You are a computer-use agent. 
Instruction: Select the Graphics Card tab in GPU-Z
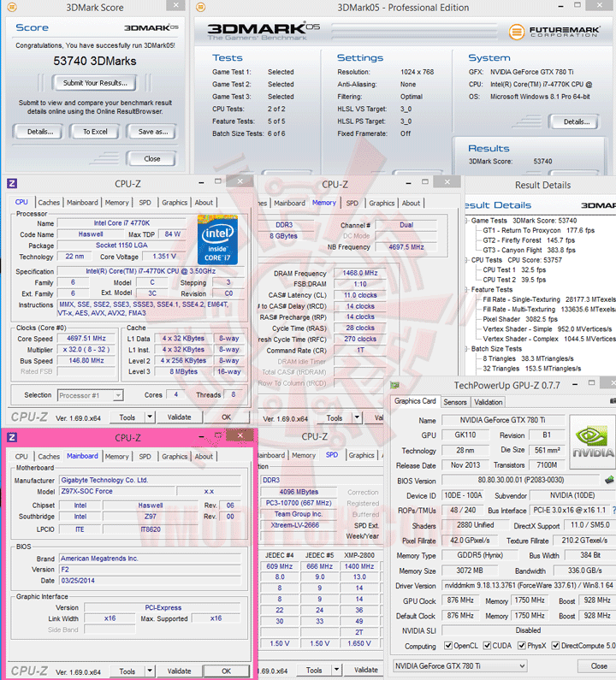coord(415,401)
